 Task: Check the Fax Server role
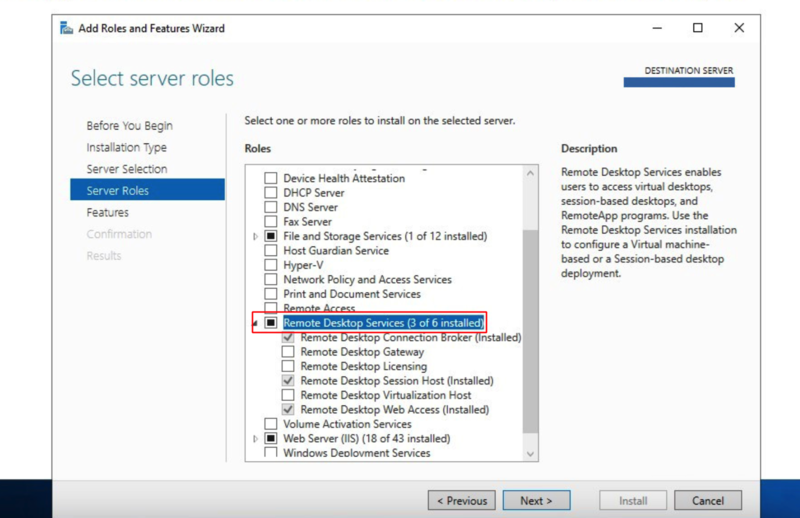(x=271, y=221)
